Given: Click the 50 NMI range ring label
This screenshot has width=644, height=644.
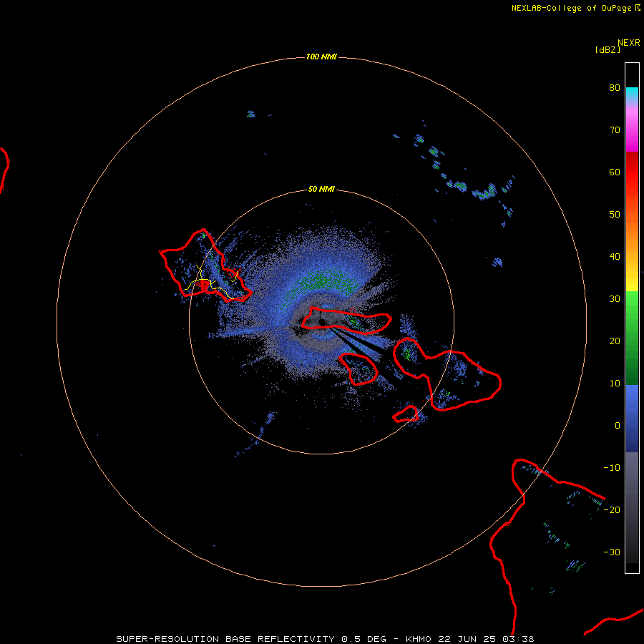Looking at the screenshot, I should (x=321, y=189).
